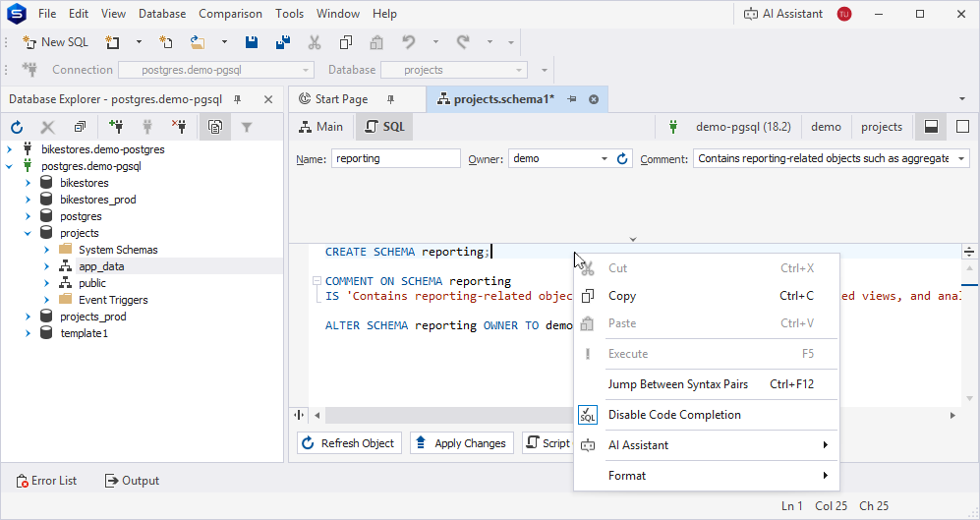The height and width of the screenshot is (520, 980).
Task: Select the public schema tree item
Action: (92, 283)
